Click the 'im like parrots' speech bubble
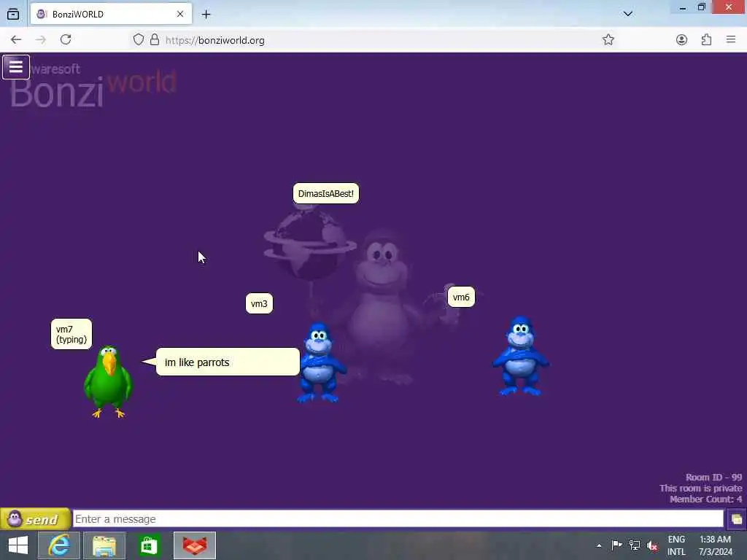The image size is (747, 560). click(x=228, y=362)
